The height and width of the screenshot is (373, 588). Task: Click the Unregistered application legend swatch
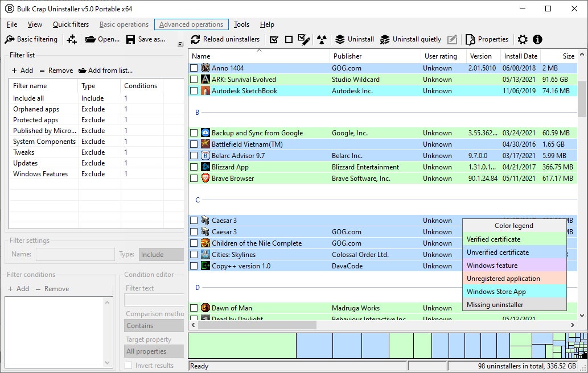click(x=514, y=278)
